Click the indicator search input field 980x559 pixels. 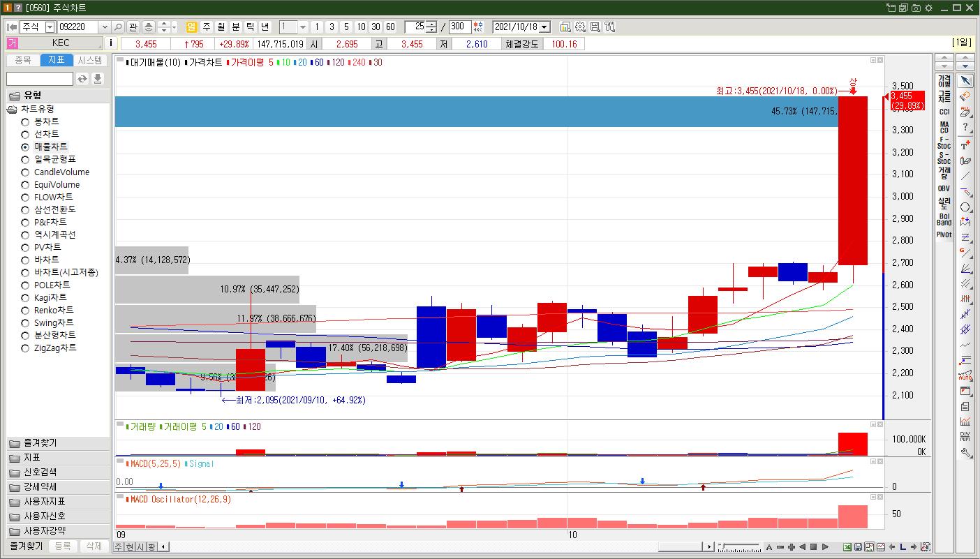point(40,79)
